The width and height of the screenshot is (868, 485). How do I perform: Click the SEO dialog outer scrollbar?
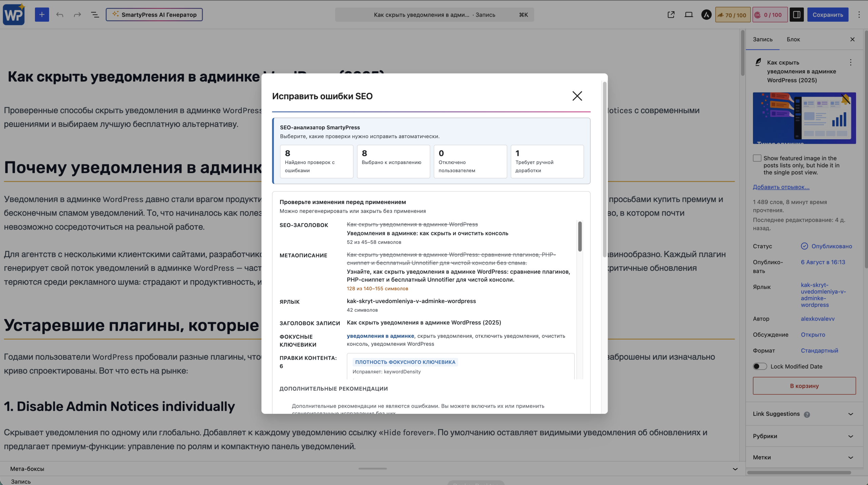[x=604, y=169]
